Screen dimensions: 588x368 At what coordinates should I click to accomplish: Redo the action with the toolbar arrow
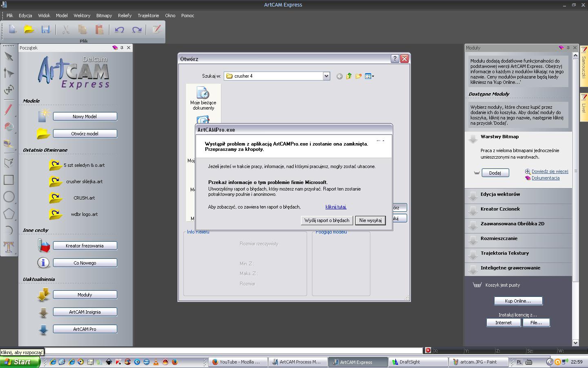tap(137, 29)
